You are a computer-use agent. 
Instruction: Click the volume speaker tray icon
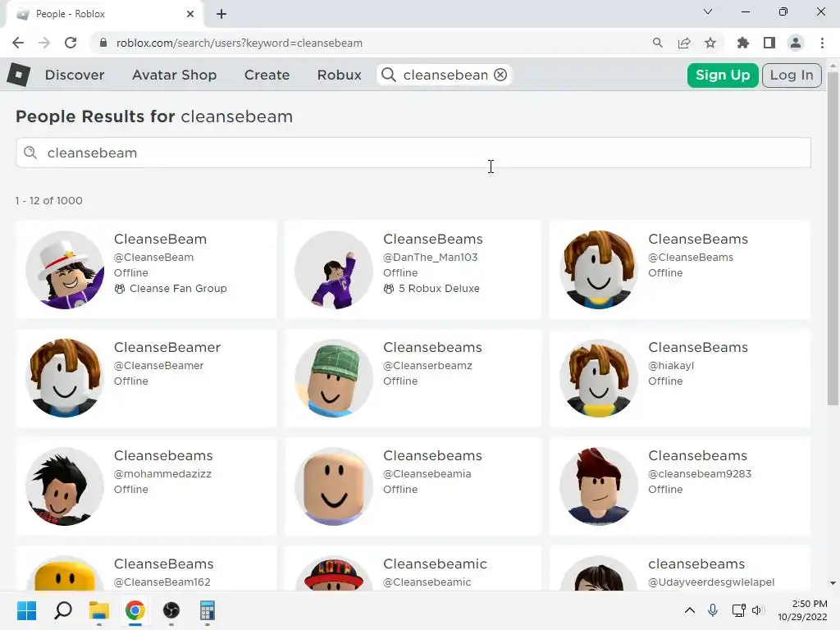(x=757, y=610)
